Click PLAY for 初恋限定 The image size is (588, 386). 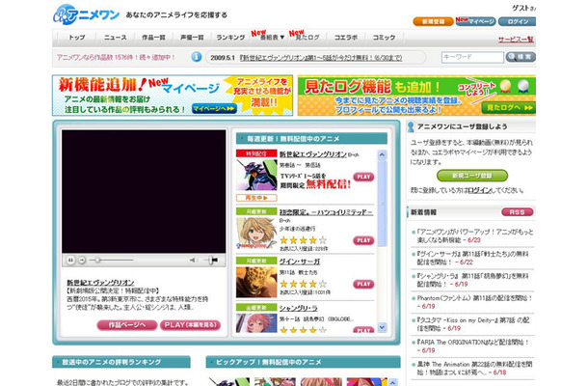point(363,240)
